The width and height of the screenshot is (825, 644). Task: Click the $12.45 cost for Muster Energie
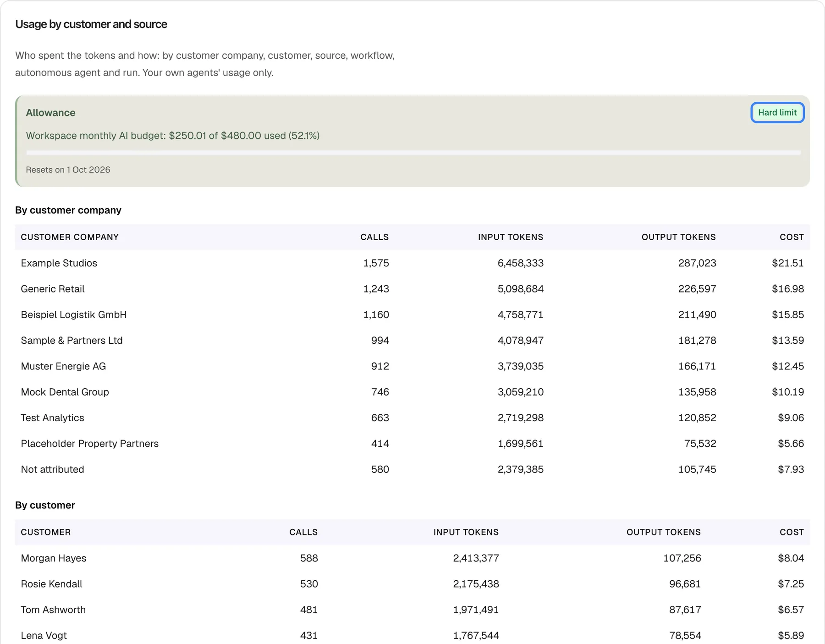click(788, 366)
